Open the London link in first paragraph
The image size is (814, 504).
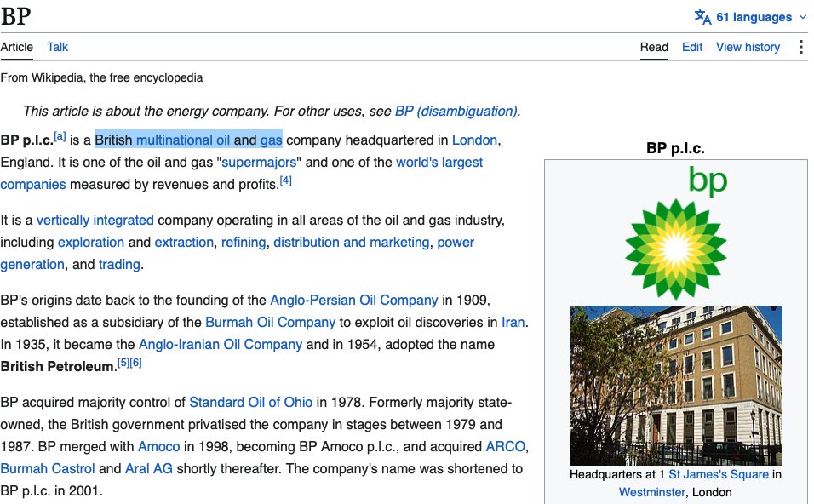[x=474, y=140]
